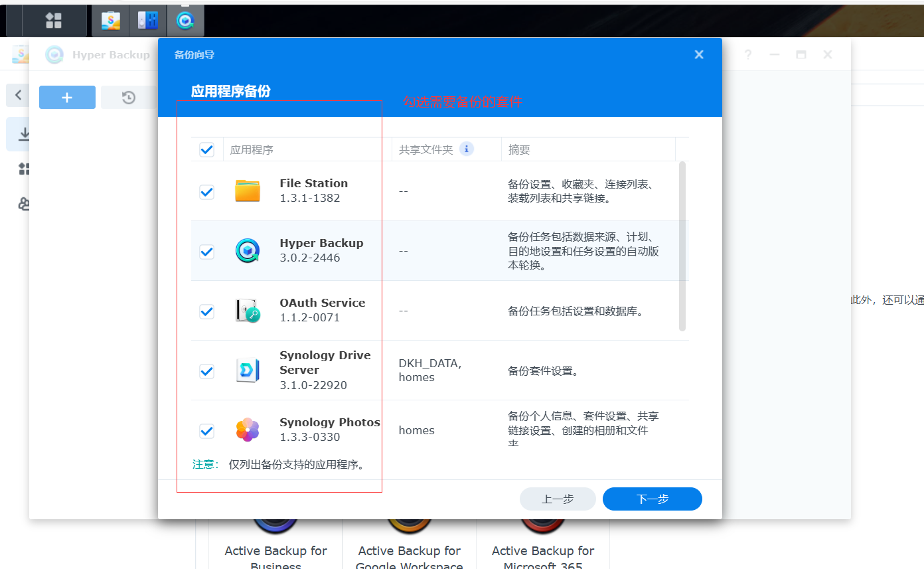The height and width of the screenshot is (569, 924).
Task: Uncheck the Synology Photos checkbox
Action: tap(207, 431)
